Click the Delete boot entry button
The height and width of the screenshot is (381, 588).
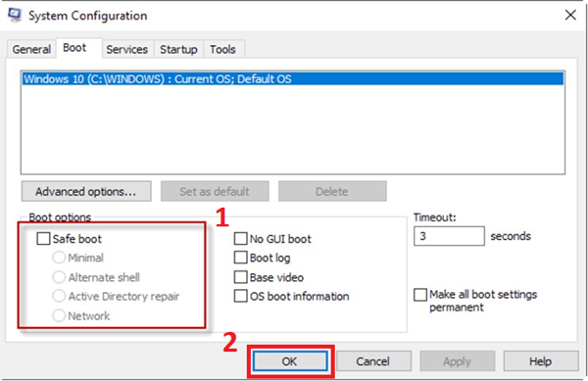point(332,191)
